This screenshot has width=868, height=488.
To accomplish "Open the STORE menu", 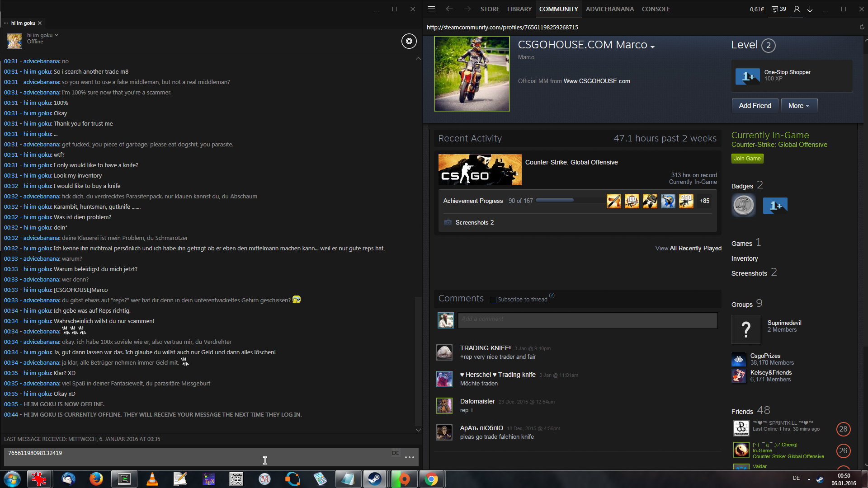I will pyautogui.click(x=490, y=9).
